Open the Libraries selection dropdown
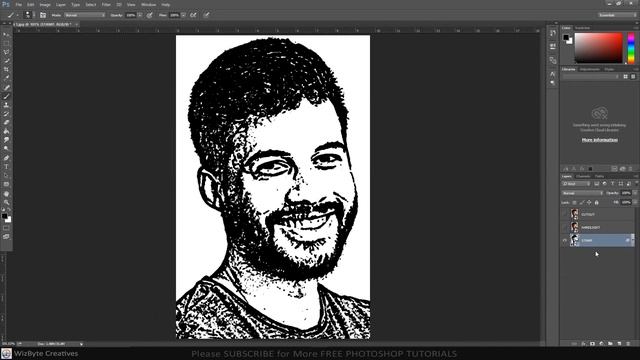640x360 pixels. pos(591,76)
